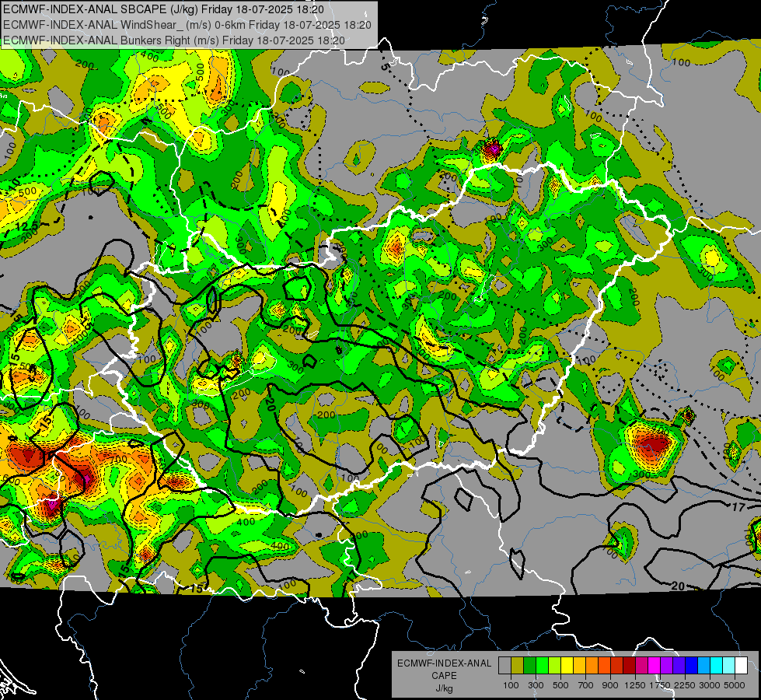The image size is (761, 700).
Task: Click the 700 tick label in the legend
Action: (x=586, y=685)
